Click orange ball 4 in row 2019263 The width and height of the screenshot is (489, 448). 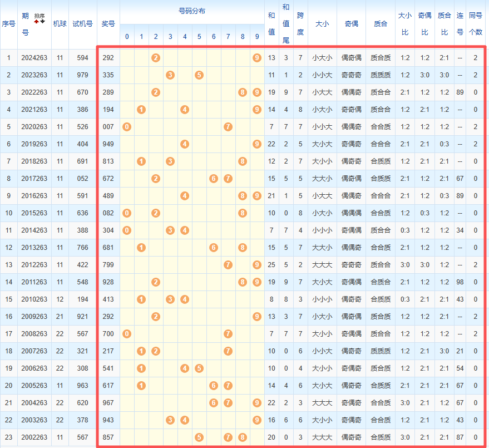click(185, 144)
